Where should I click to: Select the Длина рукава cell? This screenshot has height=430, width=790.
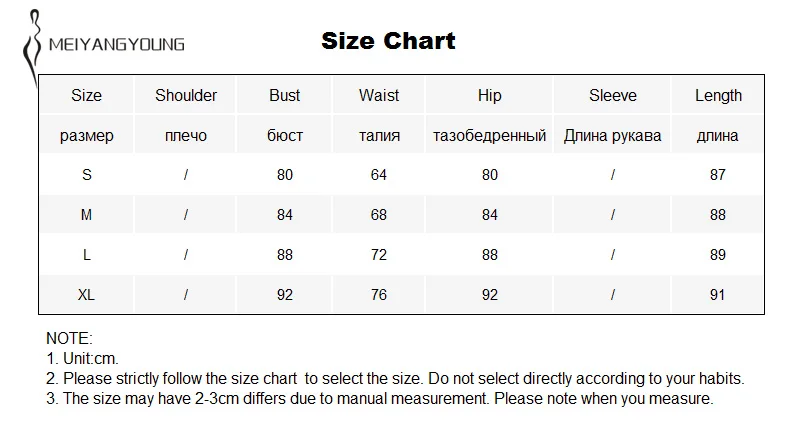[613, 135]
